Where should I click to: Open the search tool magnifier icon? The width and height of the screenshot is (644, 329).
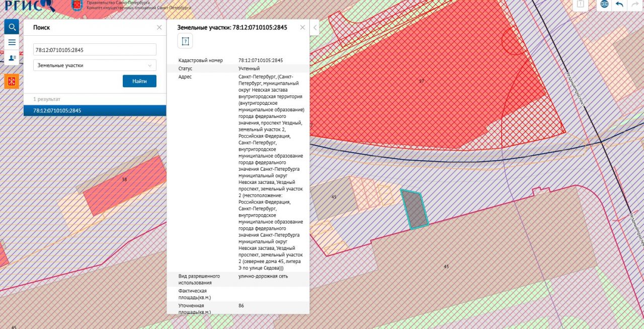point(12,27)
